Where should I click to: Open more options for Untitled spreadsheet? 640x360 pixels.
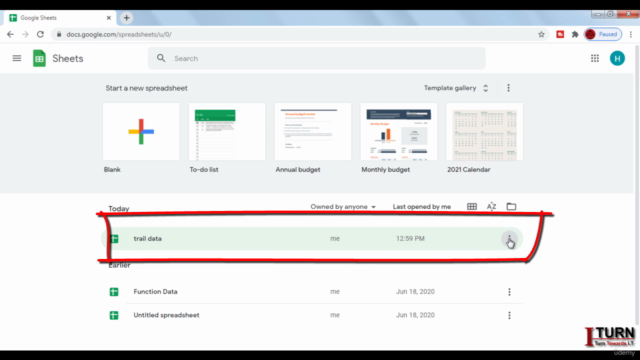(509, 315)
